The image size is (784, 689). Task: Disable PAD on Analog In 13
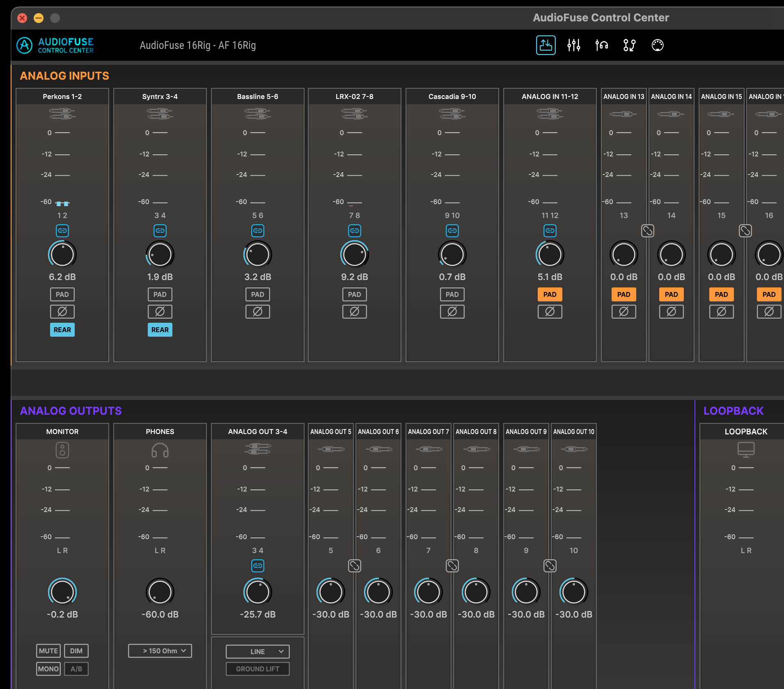coord(624,294)
